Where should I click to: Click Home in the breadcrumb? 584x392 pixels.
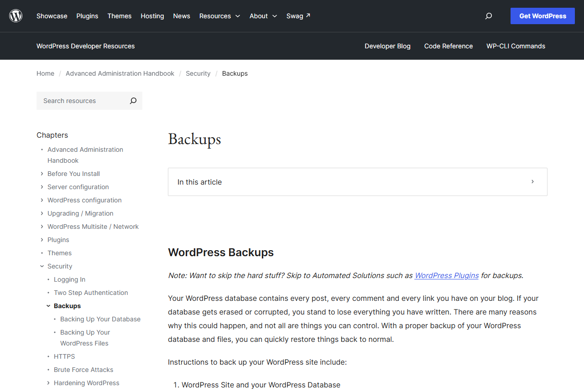tap(45, 73)
